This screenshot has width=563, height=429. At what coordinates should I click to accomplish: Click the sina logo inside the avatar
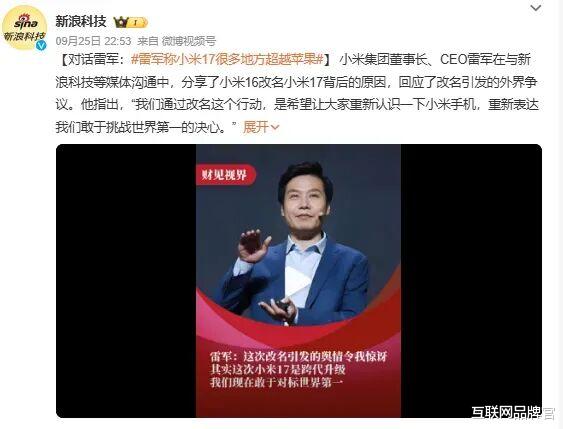click(x=25, y=23)
